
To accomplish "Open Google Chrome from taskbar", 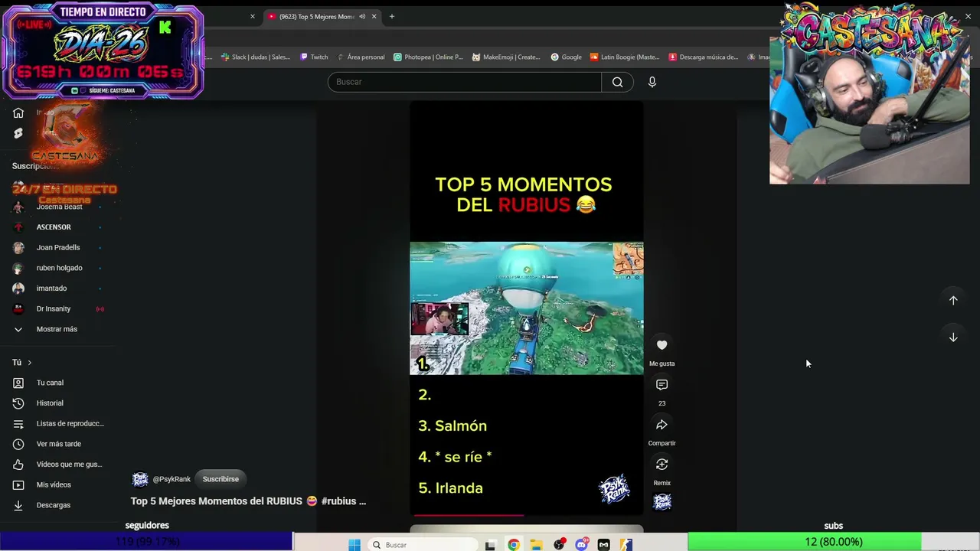I will [514, 545].
